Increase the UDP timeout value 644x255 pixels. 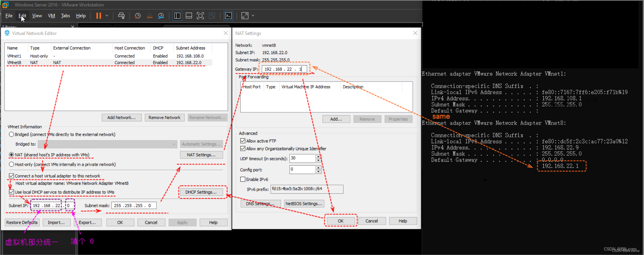[x=318, y=156]
